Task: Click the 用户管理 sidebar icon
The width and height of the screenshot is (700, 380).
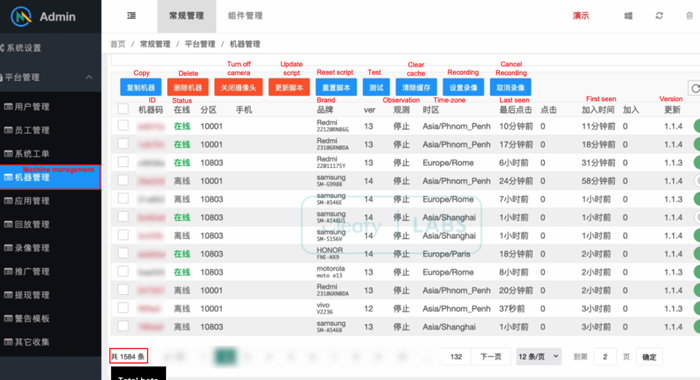Action: coord(8,106)
